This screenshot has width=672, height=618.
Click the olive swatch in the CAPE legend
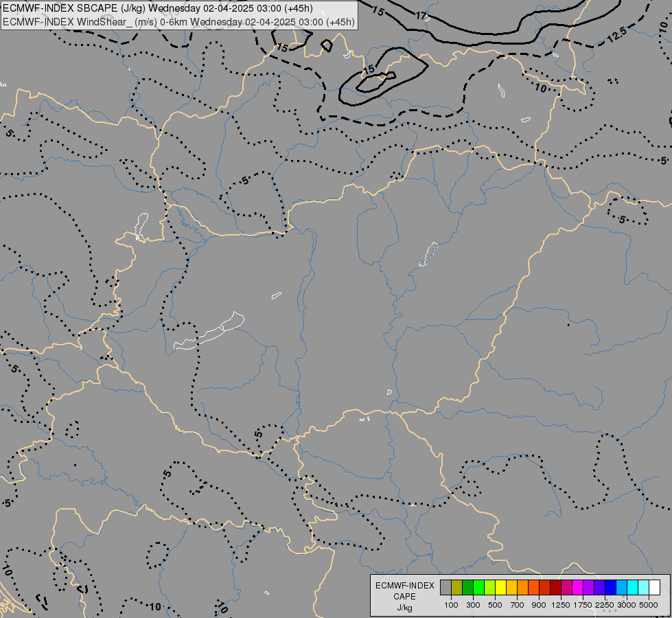tap(457, 587)
